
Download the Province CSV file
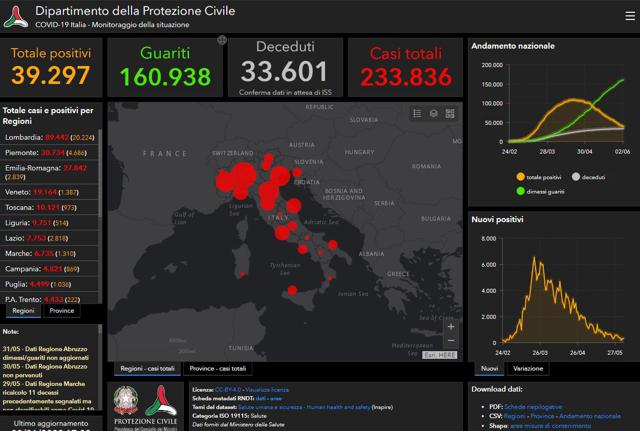(x=542, y=416)
